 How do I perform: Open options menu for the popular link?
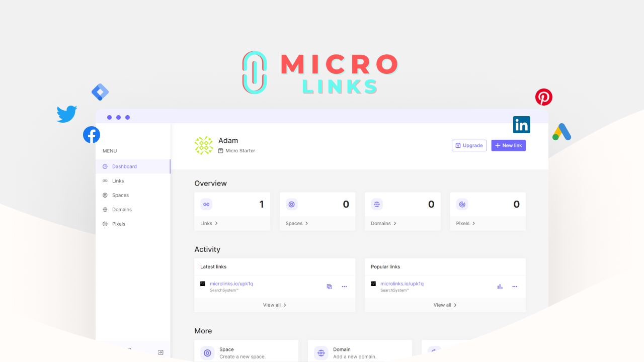click(x=515, y=287)
